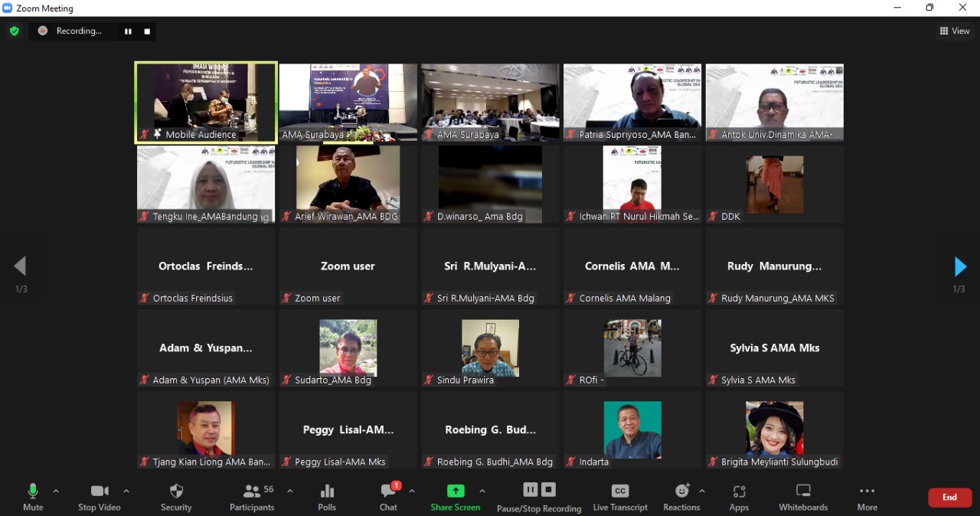
Task: Open the Reactions smiley menu
Action: pyautogui.click(x=681, y=497)
